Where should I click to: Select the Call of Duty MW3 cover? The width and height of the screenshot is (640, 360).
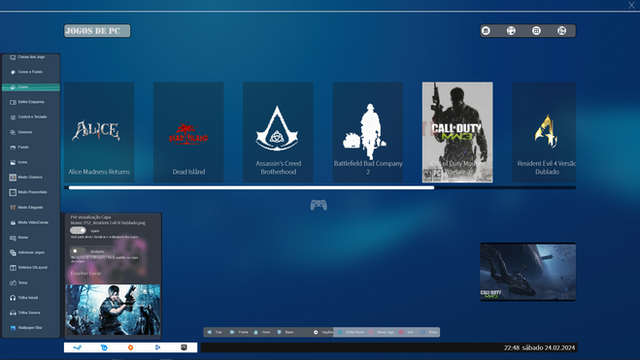point(458,132)
